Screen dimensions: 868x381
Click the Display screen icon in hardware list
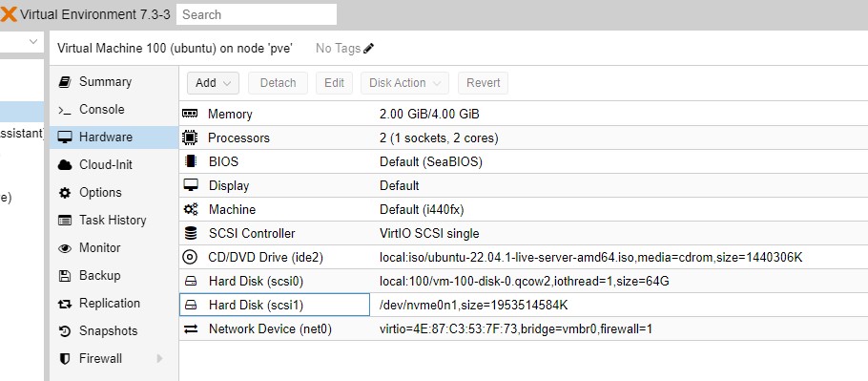click(x=191, y=185)
